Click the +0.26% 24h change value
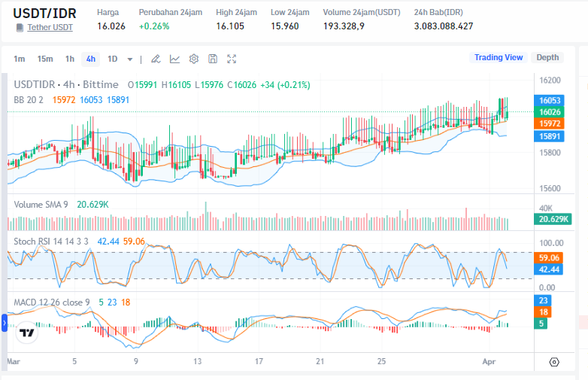Viewport: 588px width, 380px height. 154,26
